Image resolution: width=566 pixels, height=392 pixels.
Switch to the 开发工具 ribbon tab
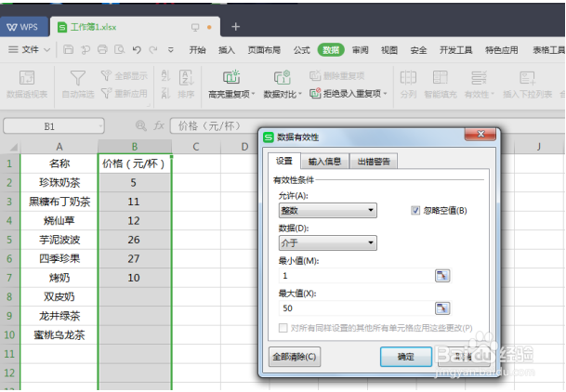pos(456,50)
